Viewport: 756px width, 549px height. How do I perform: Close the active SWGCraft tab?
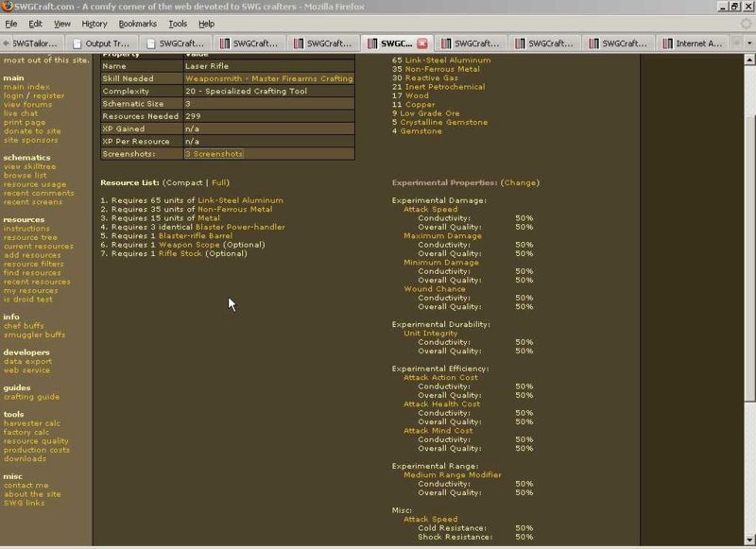[422, 43]
